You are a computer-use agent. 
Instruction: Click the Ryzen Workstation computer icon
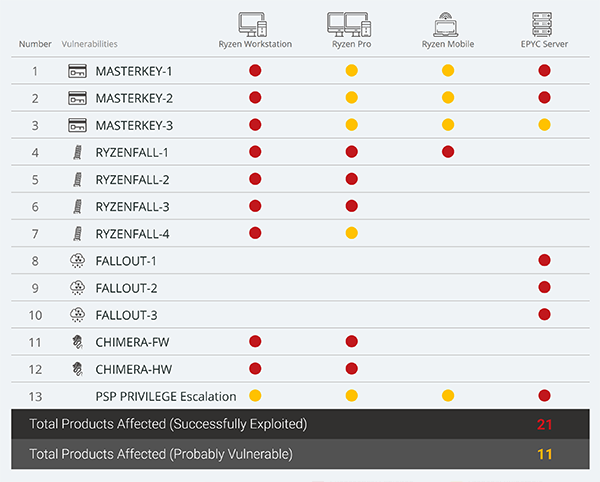253,24
